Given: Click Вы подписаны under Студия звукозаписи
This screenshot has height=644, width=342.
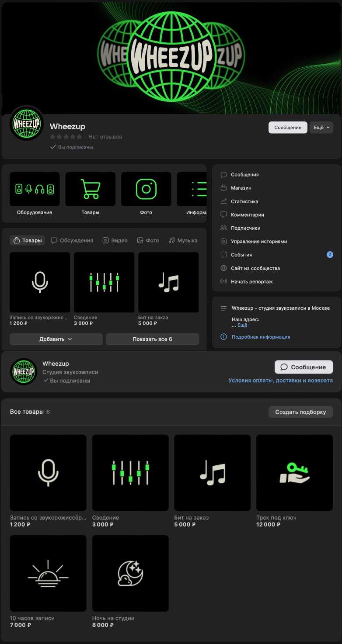Looking at the screenshot, I should 66,381.
